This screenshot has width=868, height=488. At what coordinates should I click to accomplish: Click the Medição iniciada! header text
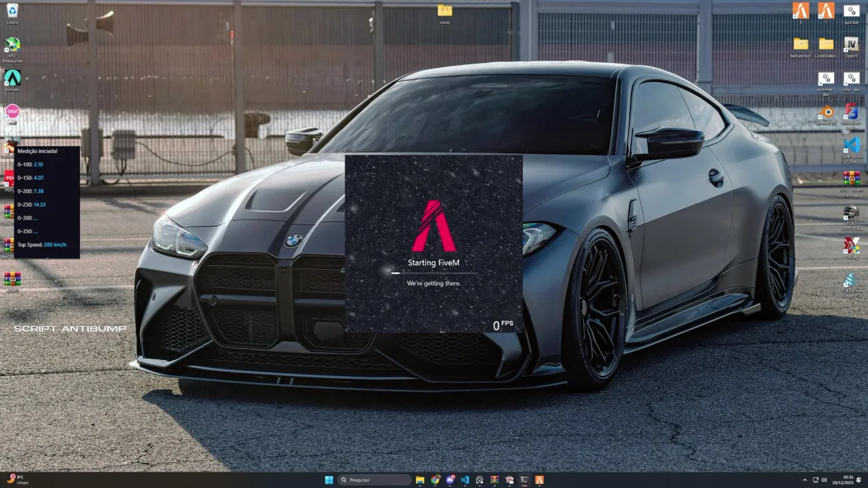[37, 151]
